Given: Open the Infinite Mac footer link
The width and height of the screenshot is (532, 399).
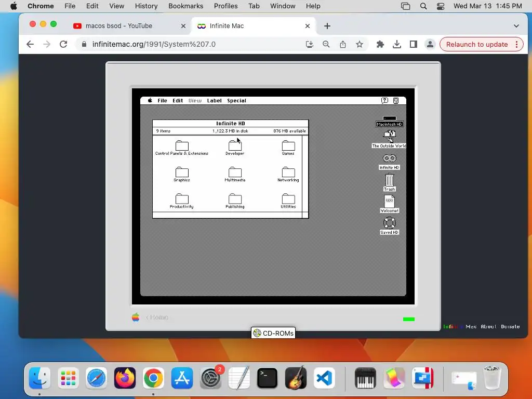Looking at the screenshot, I should 459,326.
